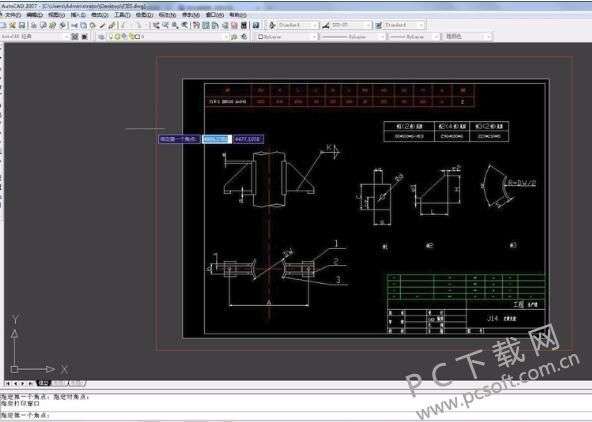
Task: Click the Layer Previous icon
Action: click(x=244, y=37)
